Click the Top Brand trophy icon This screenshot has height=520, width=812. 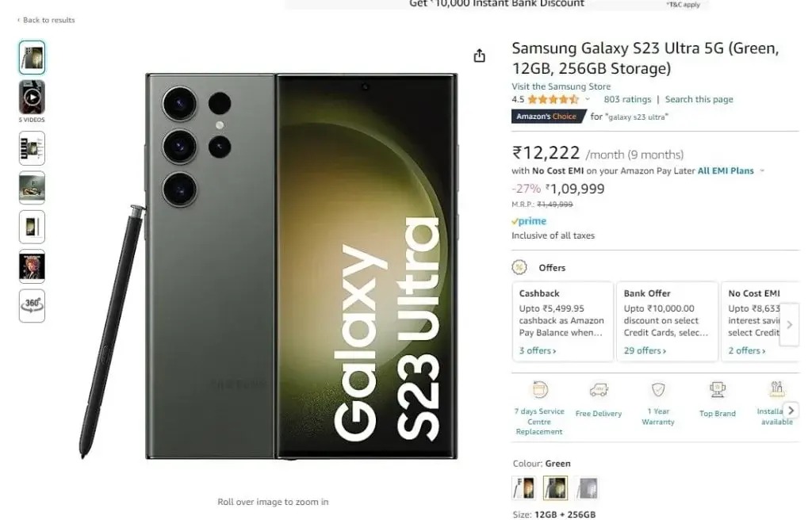pyautogui.click(x=717, y=389)
